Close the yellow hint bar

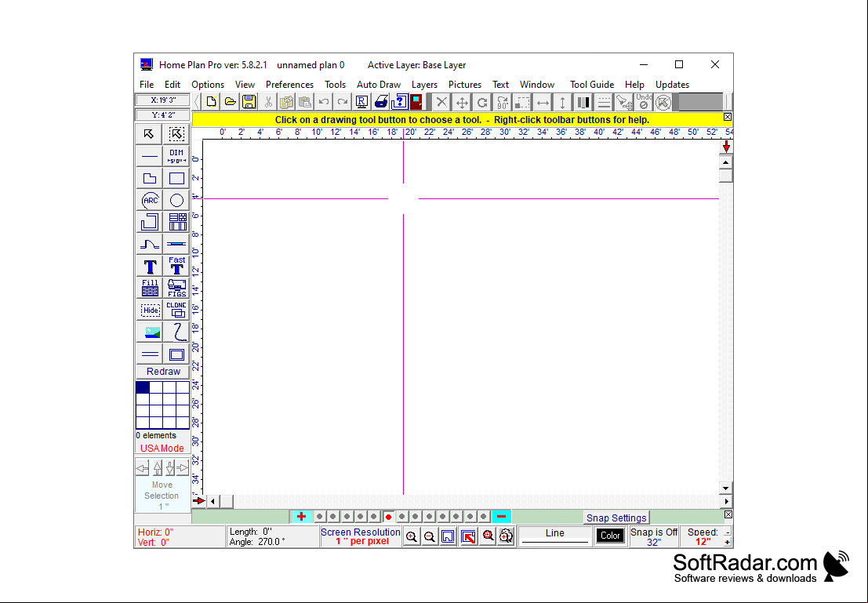click(728, 117)
